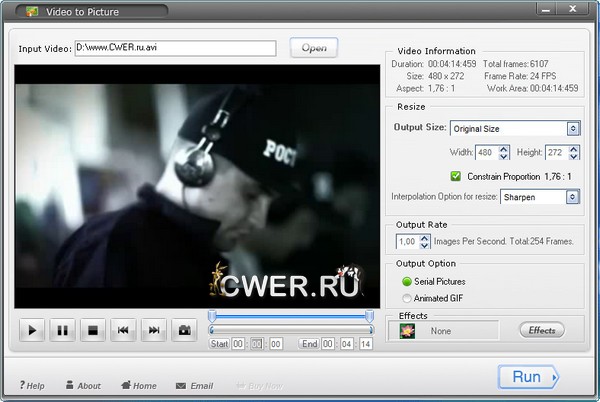The height and width of the screenshot is (402, 600).
Task: Skip to next frame button
Action: (154, 330)
